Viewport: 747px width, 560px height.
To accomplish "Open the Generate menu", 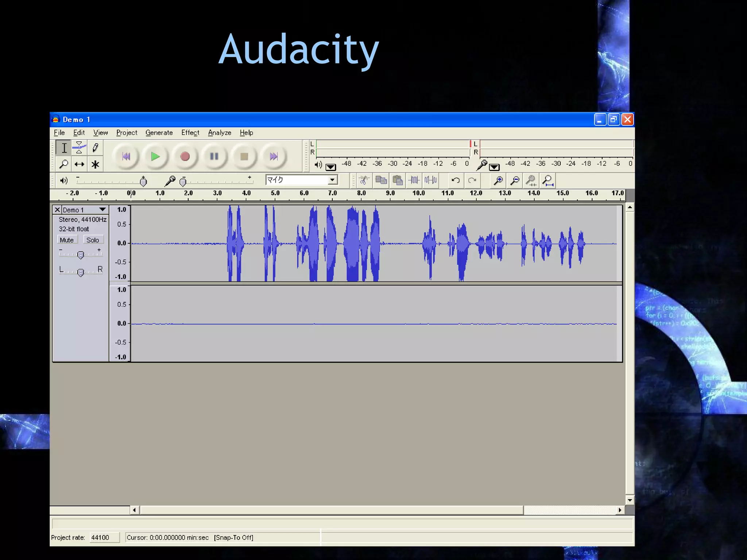I will pyautogui.click(x=159, y=133).
